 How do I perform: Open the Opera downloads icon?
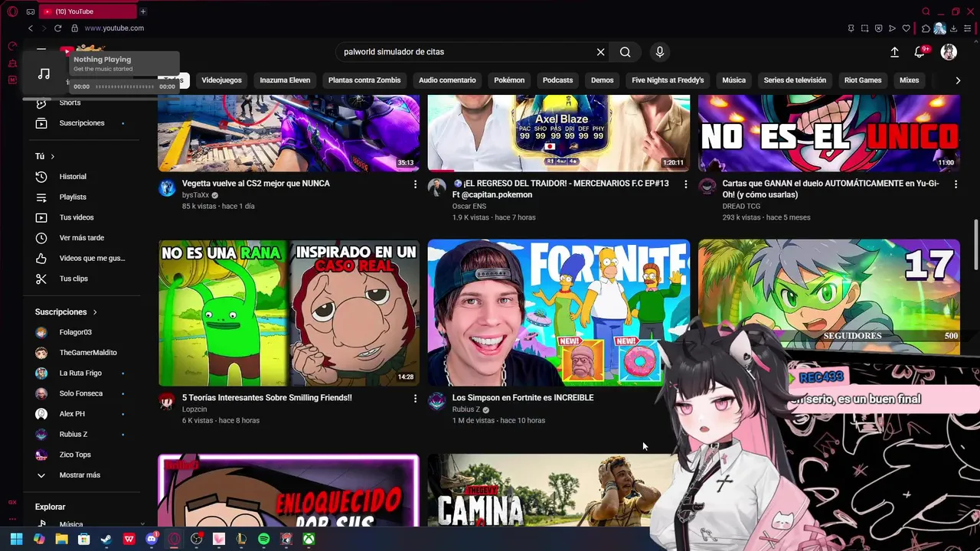click(953, 28)
